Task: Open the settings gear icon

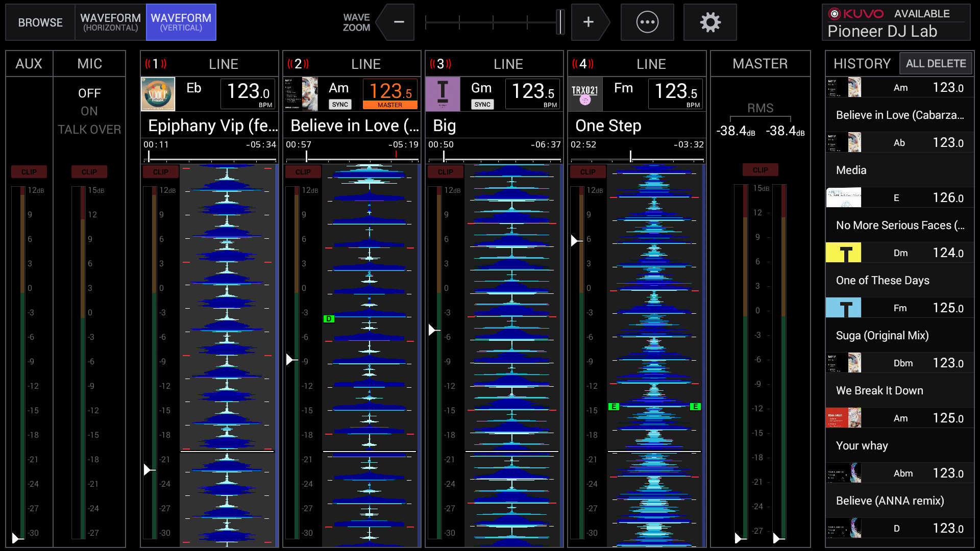Action: point(710,22)
